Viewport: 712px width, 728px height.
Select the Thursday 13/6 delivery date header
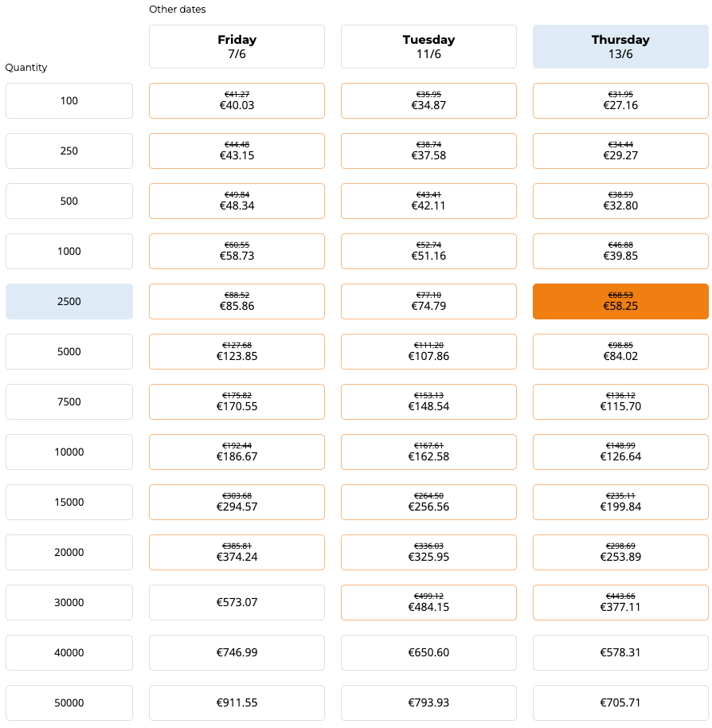(620, 46)
